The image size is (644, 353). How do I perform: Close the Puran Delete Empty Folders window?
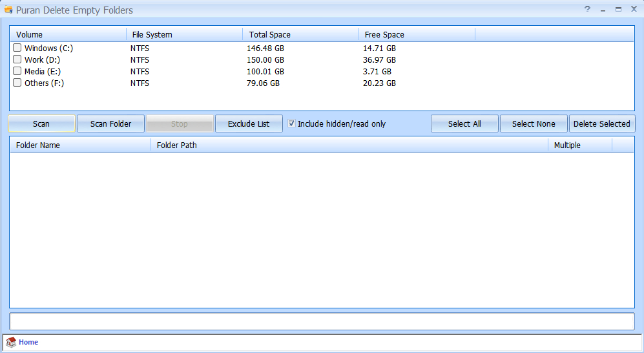(x=634, y=9)
